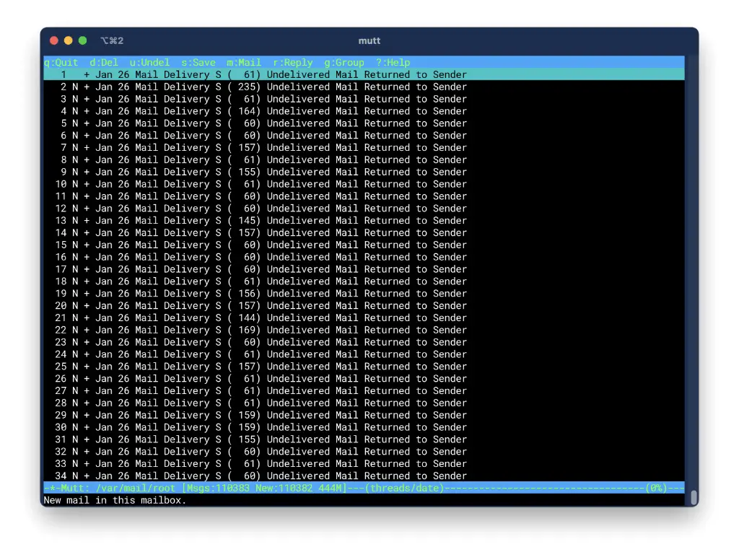The height and width of the screenshot is (560, 739).
Task: Click the r:Reply header shortcut
Action: [292, 63]
